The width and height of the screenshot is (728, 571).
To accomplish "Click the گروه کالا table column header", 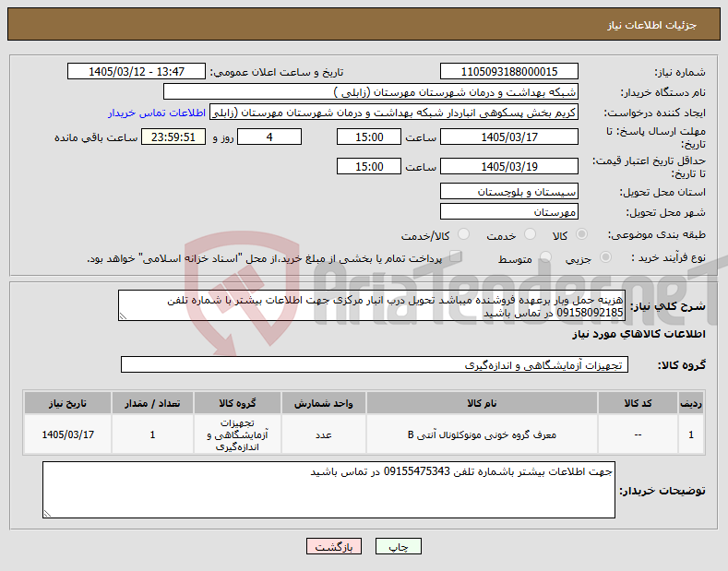I will (237, 403).
